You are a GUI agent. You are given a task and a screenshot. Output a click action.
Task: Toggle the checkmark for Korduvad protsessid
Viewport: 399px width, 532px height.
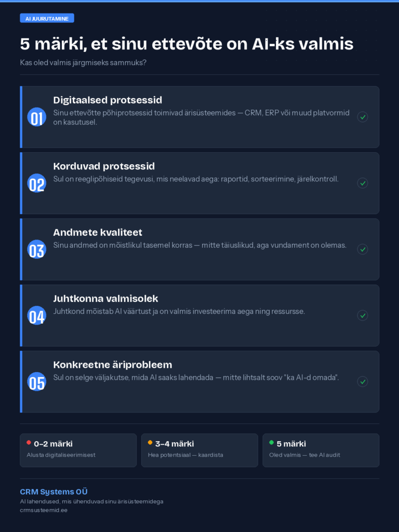[x=363, y=183]
